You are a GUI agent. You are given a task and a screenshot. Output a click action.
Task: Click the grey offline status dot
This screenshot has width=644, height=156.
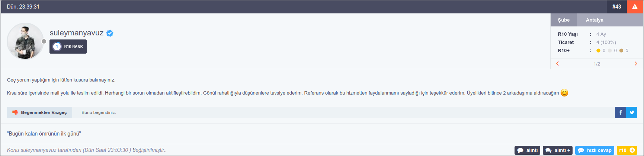click(x=44, y=41)
